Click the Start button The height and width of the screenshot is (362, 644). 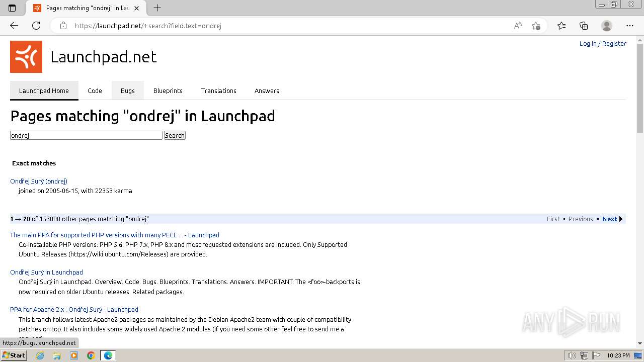coord(14,355)
